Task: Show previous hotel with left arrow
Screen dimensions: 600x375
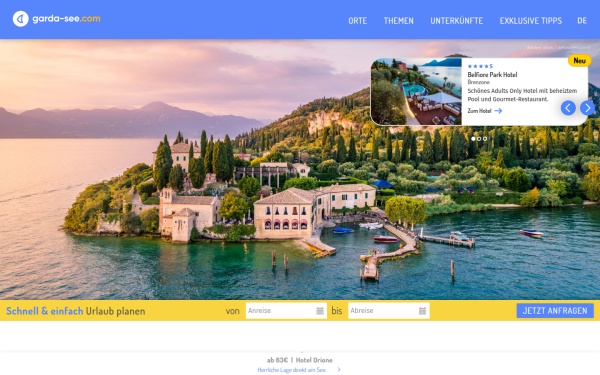Action: [x=568, y=108]
